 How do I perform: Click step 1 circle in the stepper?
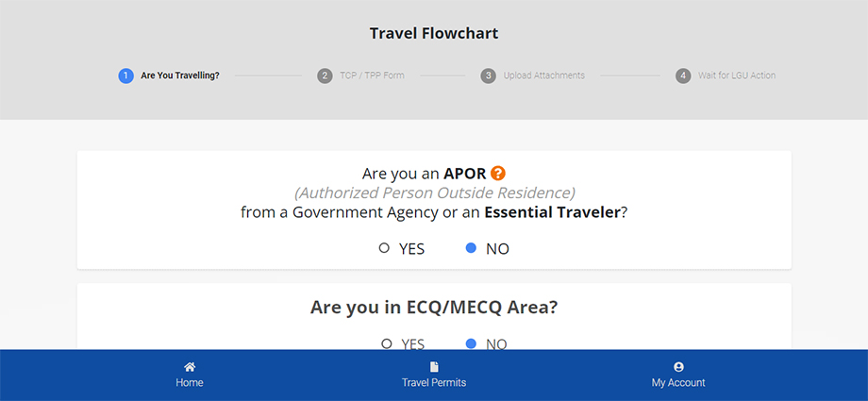125,75
